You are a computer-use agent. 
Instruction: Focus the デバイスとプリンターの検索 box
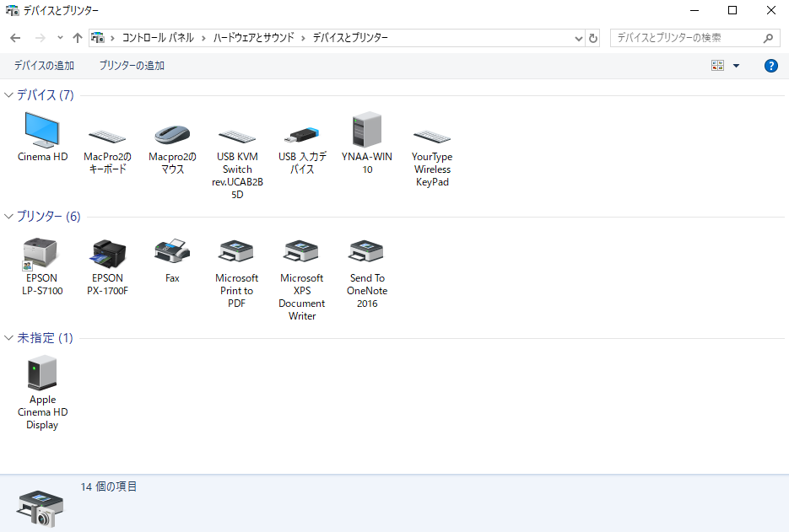tap(694, 38)
